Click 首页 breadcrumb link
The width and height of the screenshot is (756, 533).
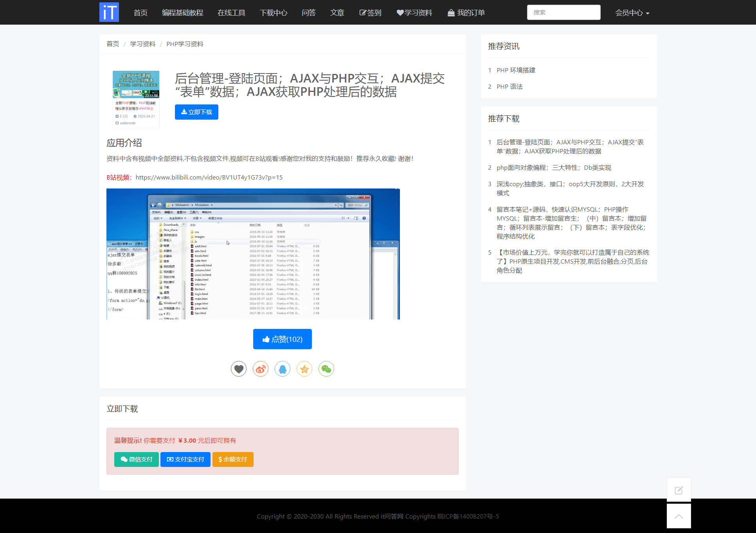(113, 44)
